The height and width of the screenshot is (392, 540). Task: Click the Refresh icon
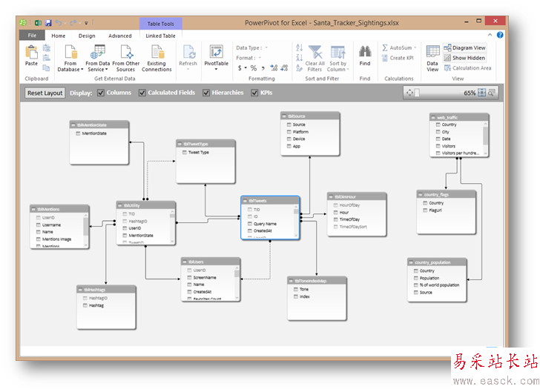click(188, 52)
